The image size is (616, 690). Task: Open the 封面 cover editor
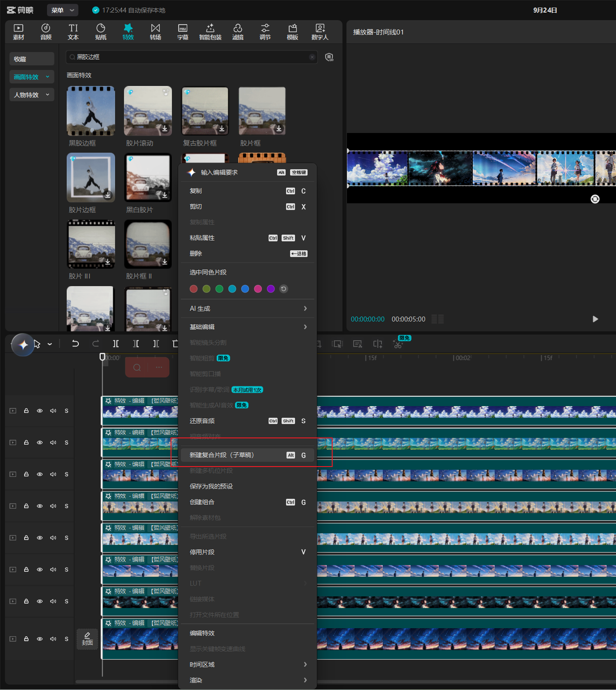click(87, 639)
